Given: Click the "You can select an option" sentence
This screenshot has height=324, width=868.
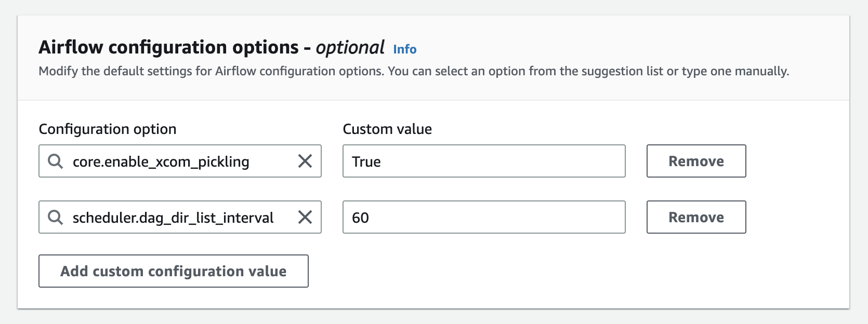Looking at the screenshot, I should tap(587, 71).
